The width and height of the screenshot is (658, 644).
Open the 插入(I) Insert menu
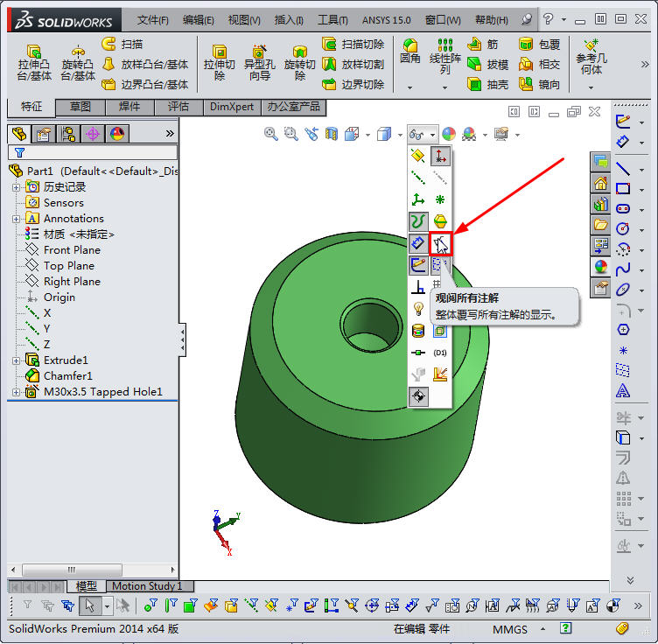pyautogui.click(x=289, y=19)
